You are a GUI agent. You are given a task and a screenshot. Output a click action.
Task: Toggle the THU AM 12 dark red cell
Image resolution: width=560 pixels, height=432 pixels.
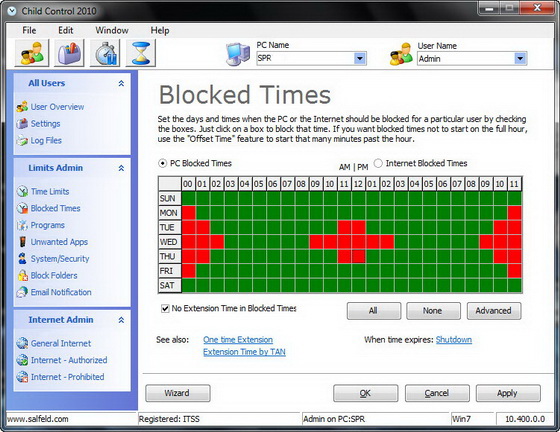coord(359,256)
